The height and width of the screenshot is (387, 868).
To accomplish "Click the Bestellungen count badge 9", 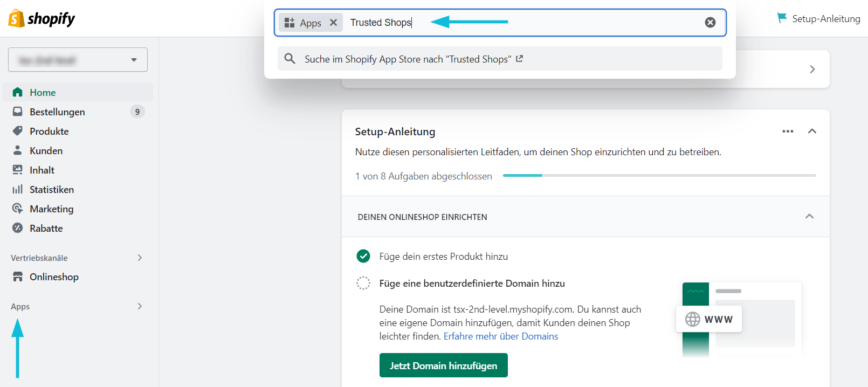I will click(x=137, y=112).
